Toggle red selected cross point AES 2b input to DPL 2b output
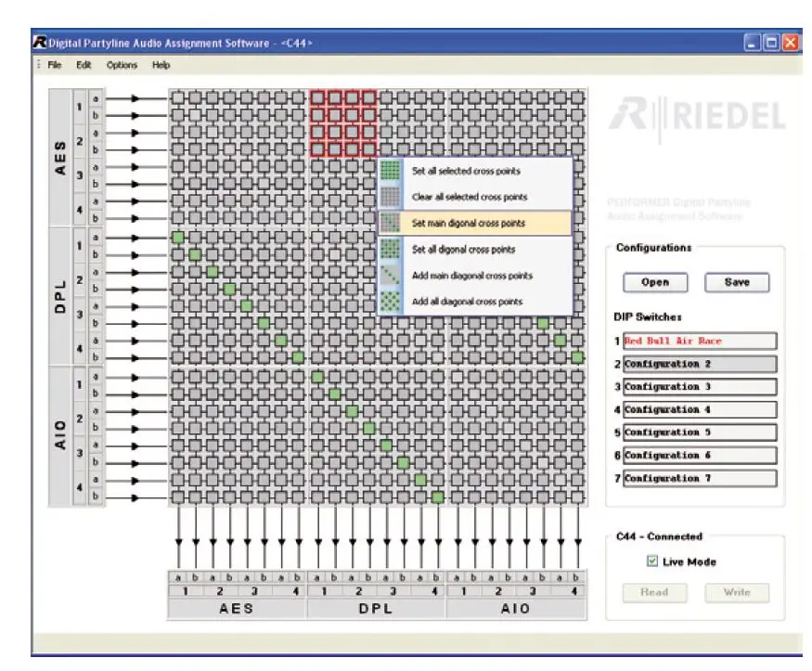 click(368, 149)
